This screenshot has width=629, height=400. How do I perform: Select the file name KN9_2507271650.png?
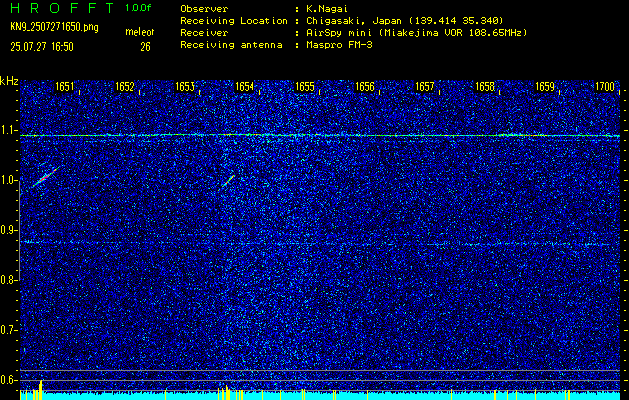click(x=54, y=27)
